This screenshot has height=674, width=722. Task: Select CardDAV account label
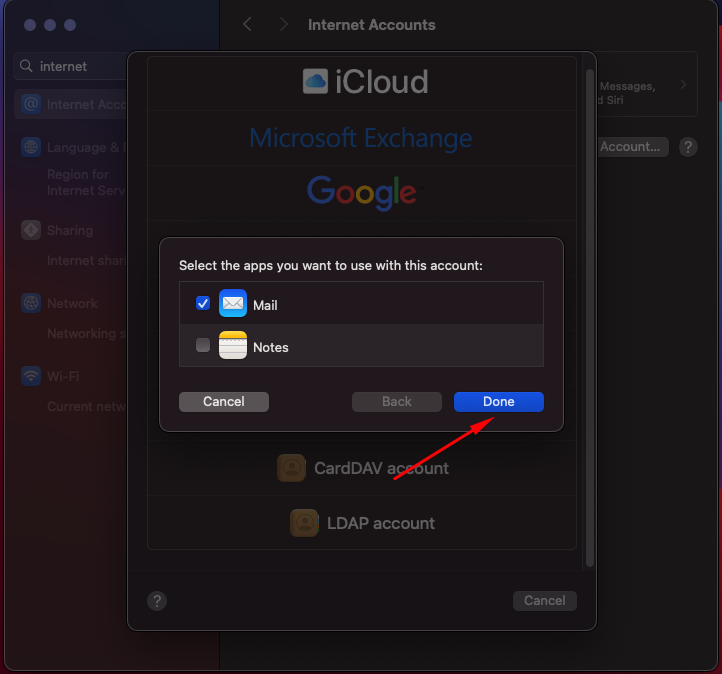click(x=381, y=469)
